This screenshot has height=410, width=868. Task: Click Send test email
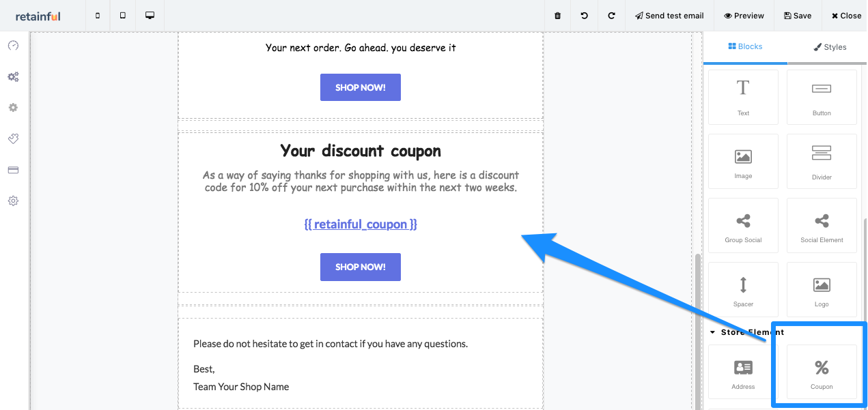pyautogui.click(x=669, y=15)
